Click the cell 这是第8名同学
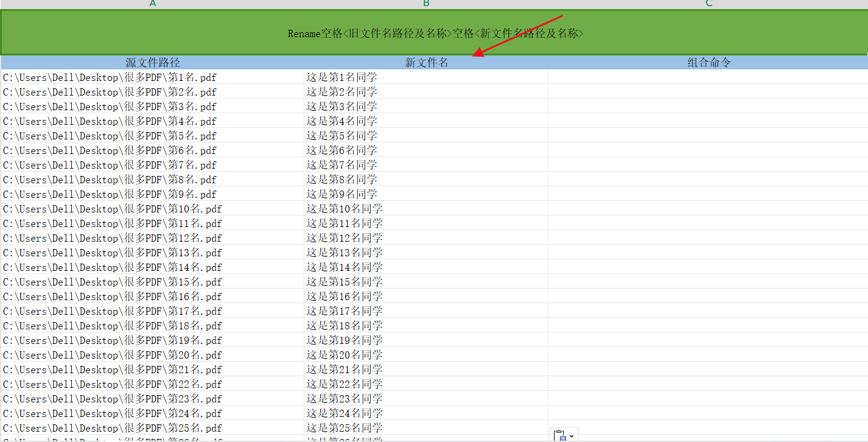The image size is (868, 442). point(426,180)
